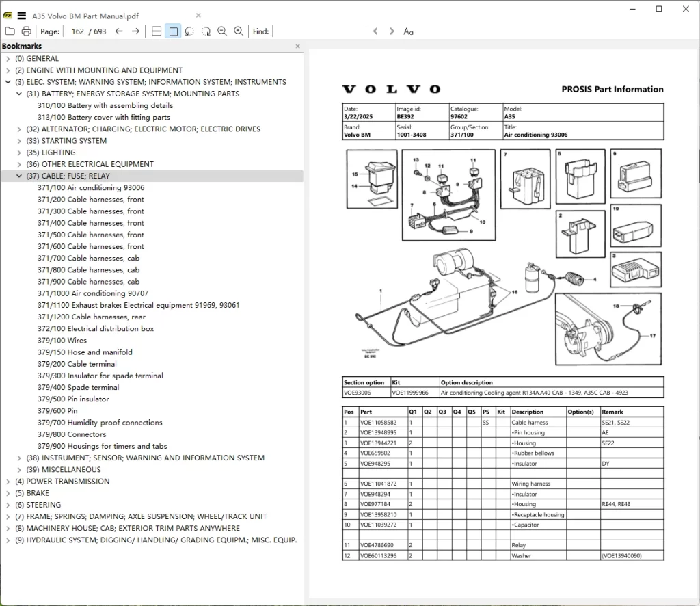The height and width of the screenshot is (606, 700).
Task: Open 379/500 Pin insulator bookmark
Action: [x=73, y=399]
